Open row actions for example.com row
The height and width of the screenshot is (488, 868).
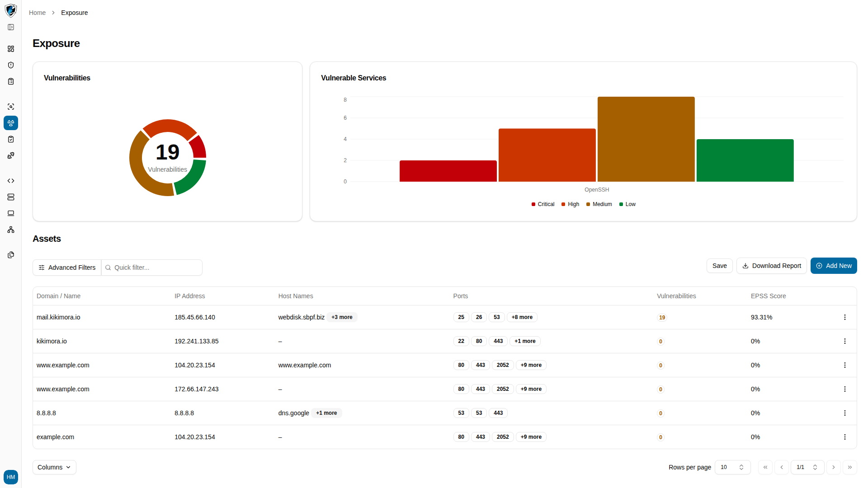coord(844,437)
